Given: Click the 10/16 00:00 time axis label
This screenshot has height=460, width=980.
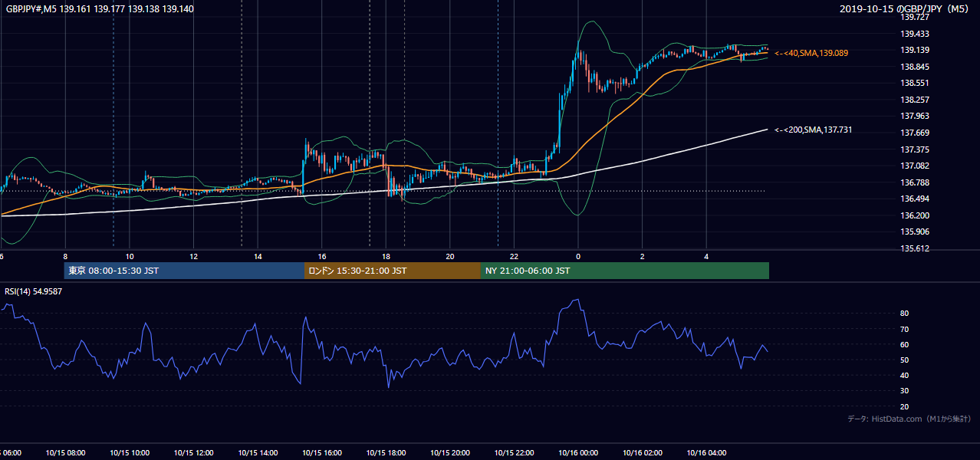Looking at the screenshot, I should tap(578, 453).
